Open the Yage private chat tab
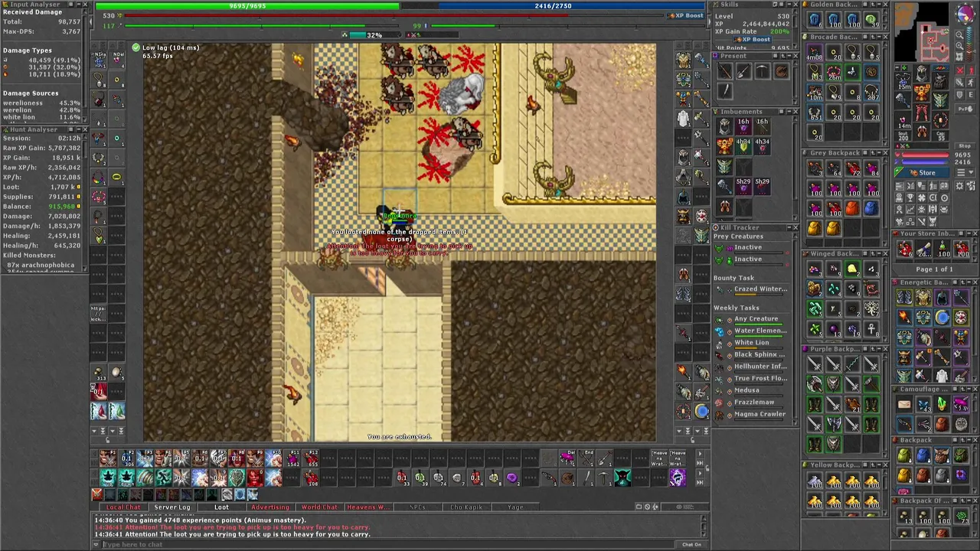This screenshot has width=980, height=551. click(x=515, y=507)
